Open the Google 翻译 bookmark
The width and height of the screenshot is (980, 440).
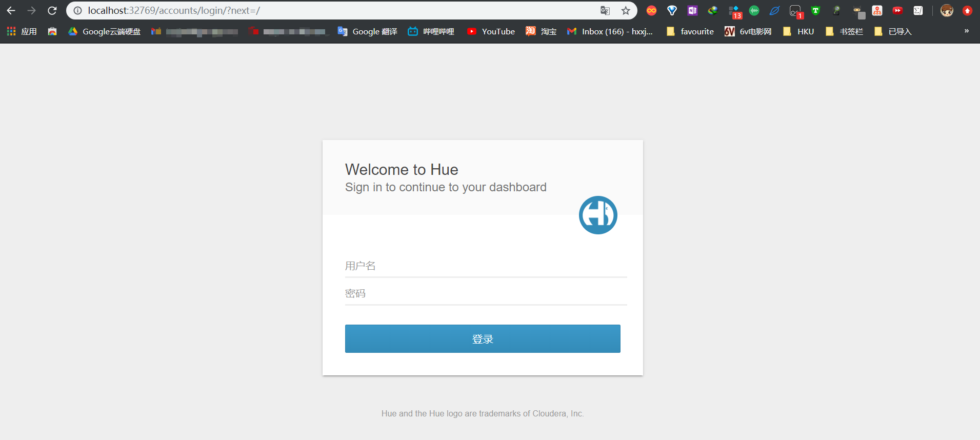tap(368, 31)
